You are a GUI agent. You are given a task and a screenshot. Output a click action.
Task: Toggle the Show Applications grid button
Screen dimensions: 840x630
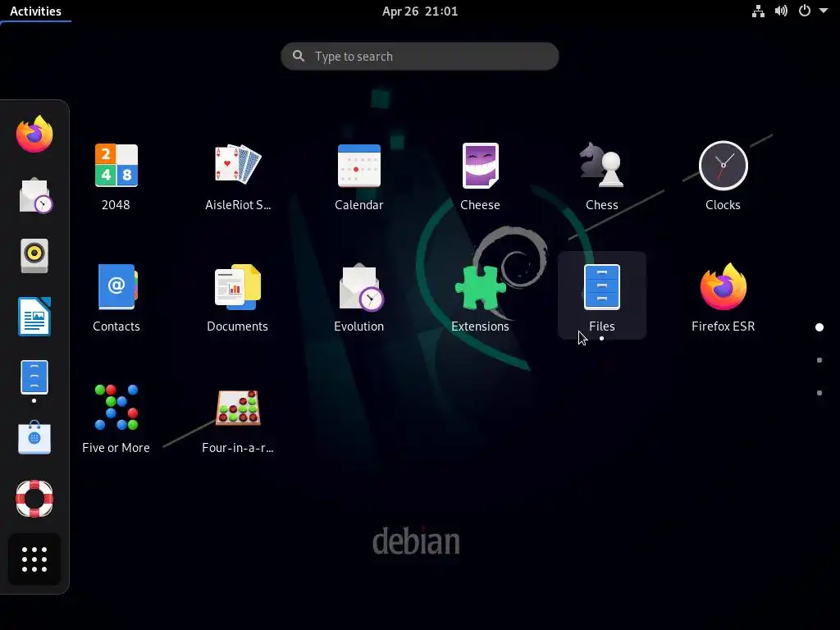(34, 559)
